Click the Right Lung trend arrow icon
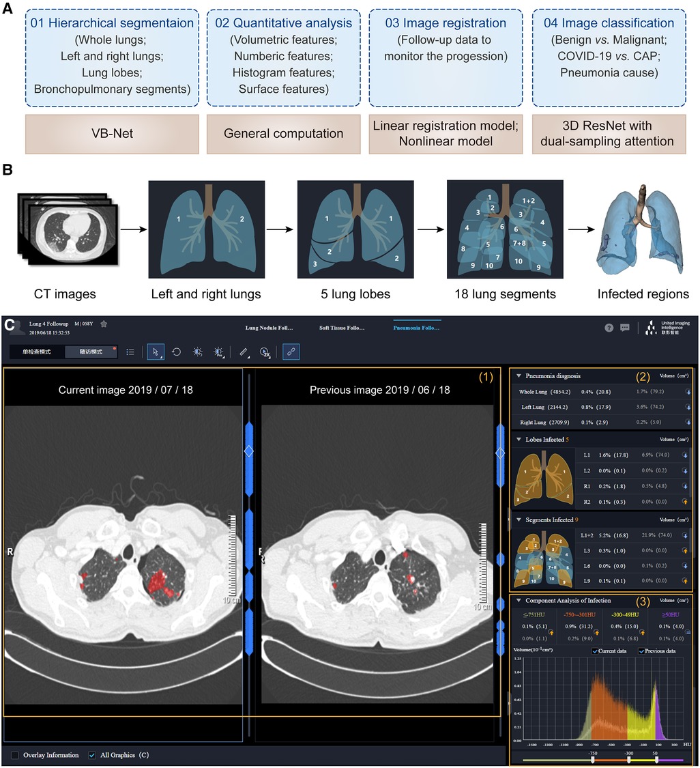The width and height of the screenshot is (700, 768). (688, 422)
